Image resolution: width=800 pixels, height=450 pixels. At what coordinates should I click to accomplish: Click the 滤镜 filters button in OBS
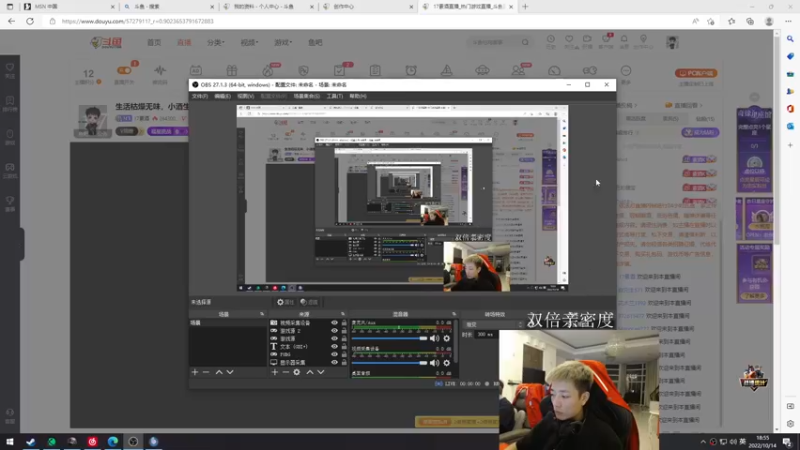(309, 302)
